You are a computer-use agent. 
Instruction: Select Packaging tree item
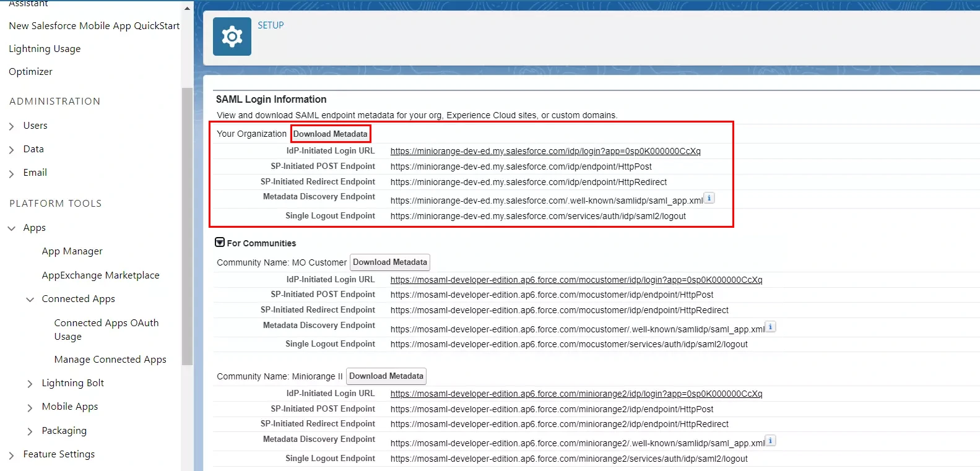64,431
